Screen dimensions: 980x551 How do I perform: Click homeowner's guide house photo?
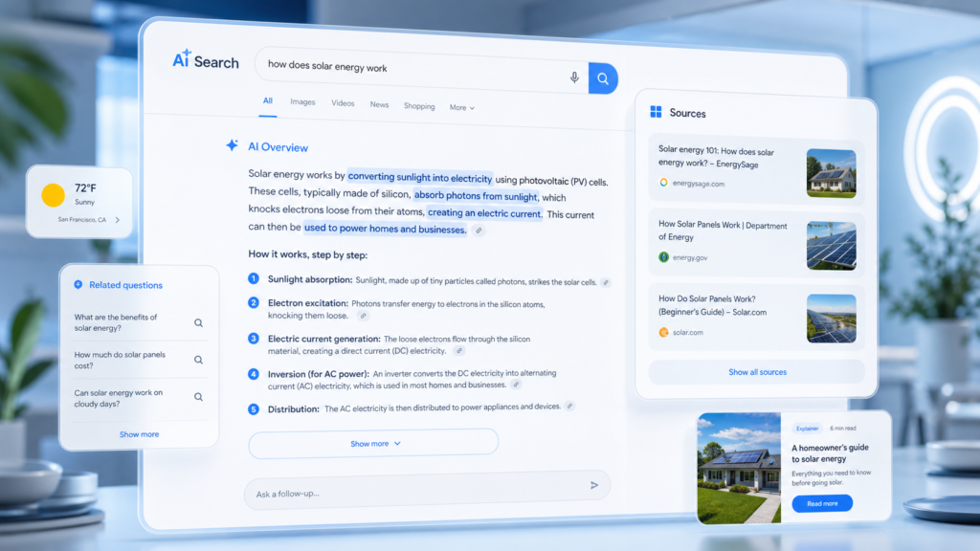(739, 468)
